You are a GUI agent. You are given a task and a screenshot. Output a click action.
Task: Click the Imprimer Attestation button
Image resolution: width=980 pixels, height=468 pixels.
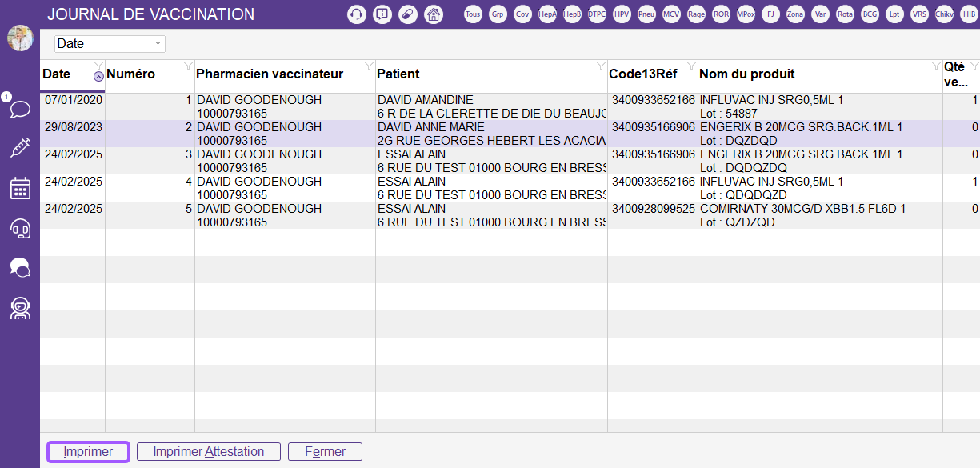208,452
